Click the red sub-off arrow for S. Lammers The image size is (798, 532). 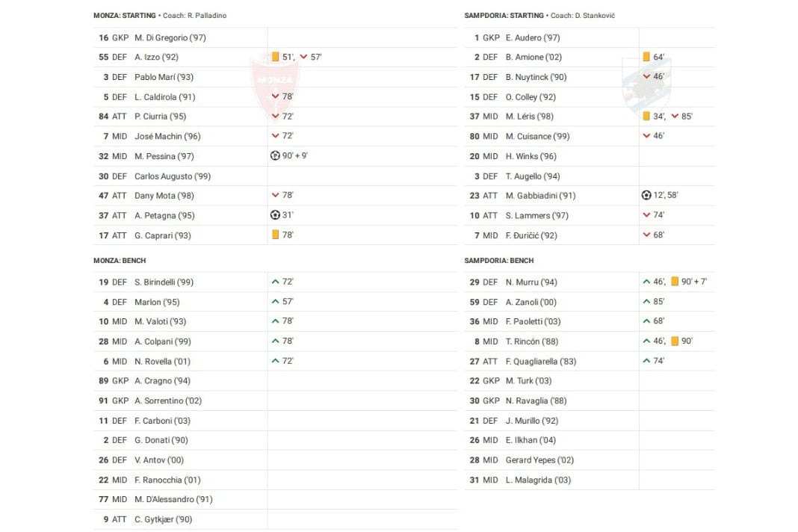pos(646,215)
